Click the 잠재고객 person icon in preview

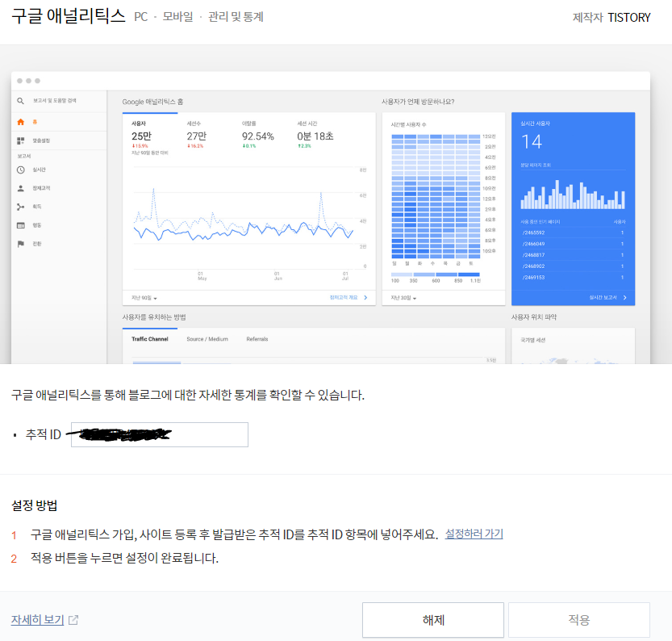point(21,188)
